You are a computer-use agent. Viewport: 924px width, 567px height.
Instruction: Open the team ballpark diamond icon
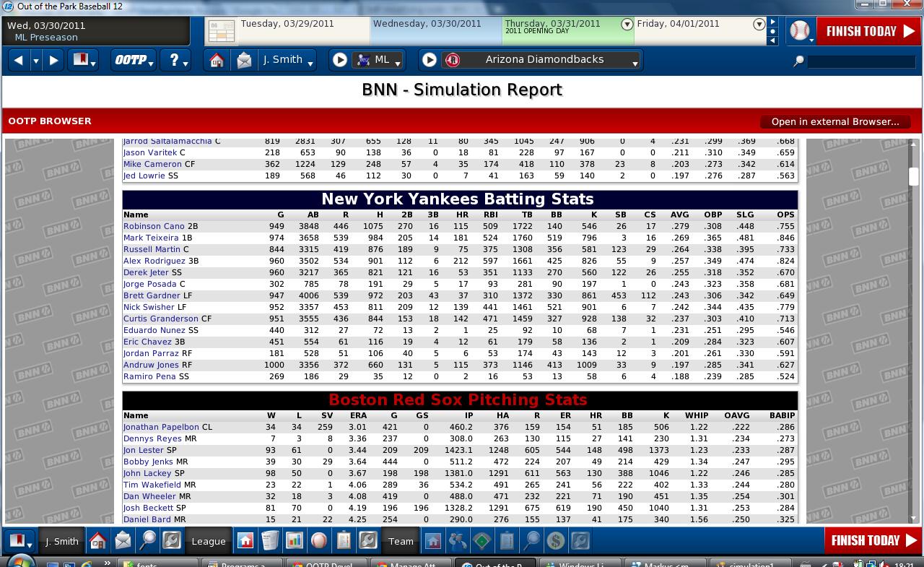[x=481, y=540]
